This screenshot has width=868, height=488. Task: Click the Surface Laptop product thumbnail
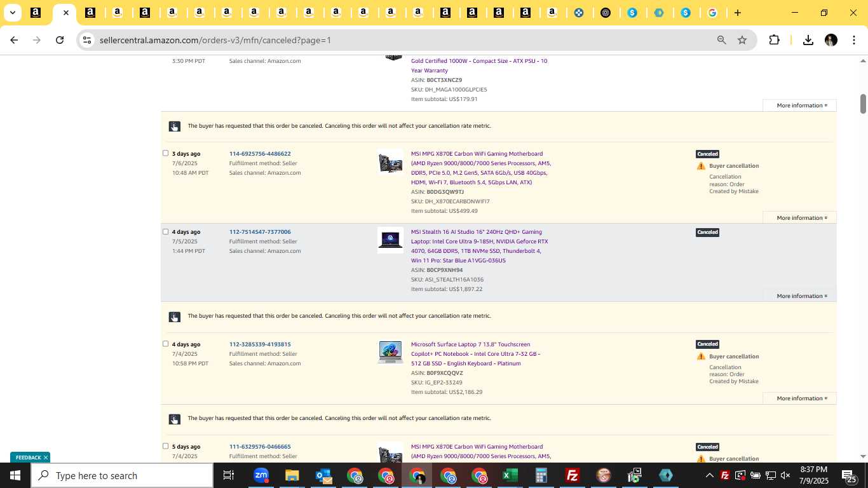(390, 352)
